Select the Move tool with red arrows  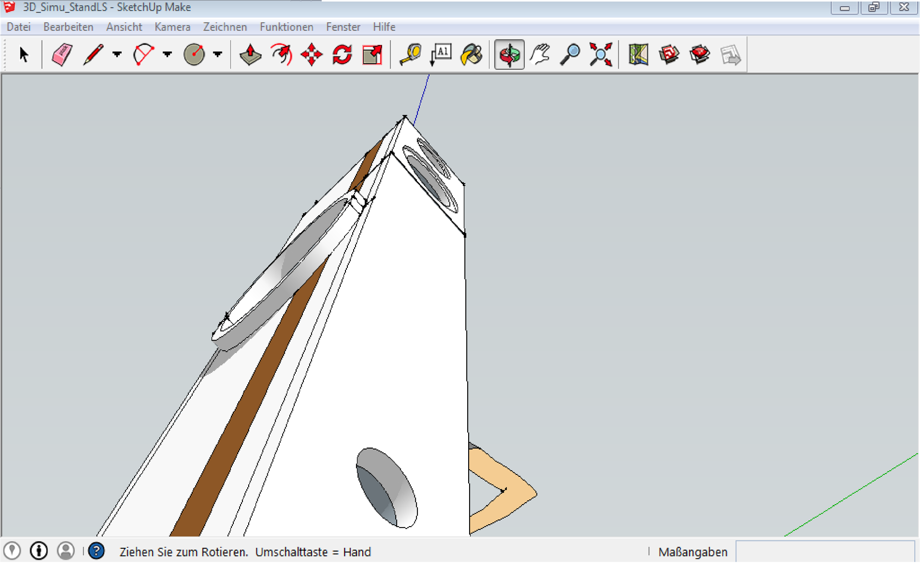[x=311, y=55]
